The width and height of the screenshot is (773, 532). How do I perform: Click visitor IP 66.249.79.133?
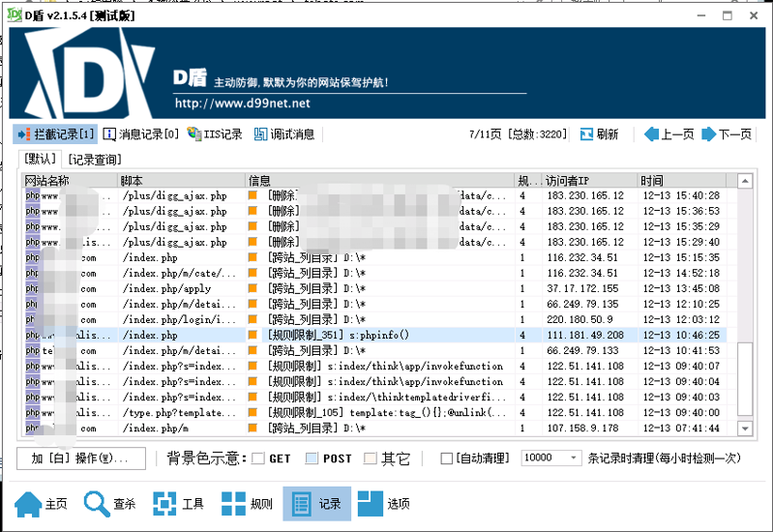(582, 350)
